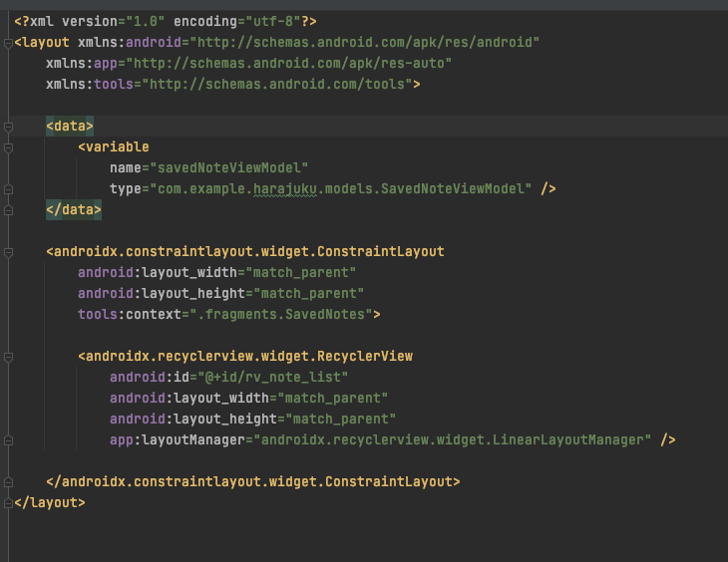Click the utf-8 encoding value
Screen dimensions: 728x562
pos(272,21)
